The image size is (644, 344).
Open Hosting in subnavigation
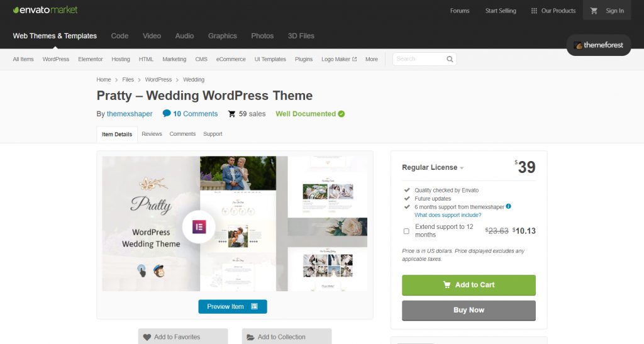pyautogui.click(x=120, y=59)
